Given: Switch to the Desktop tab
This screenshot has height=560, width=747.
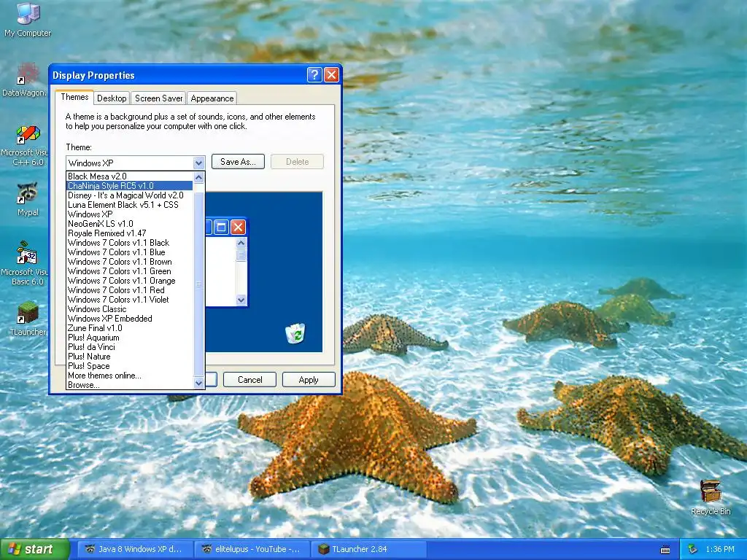Looking at the screenshot, I should pos(112,98).
